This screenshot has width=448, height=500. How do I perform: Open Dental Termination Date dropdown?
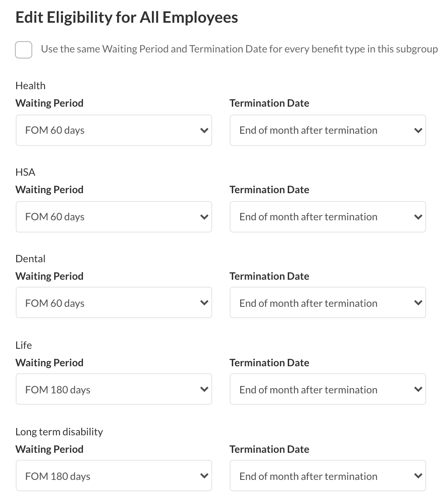pyautogui.click(x=328, y=302)
